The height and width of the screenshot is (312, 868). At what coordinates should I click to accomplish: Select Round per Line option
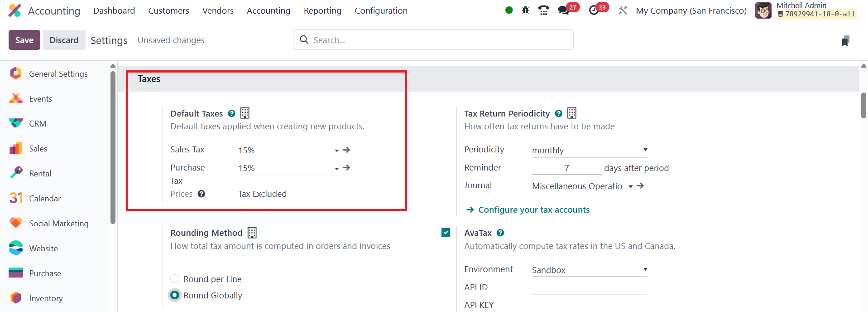175,279
